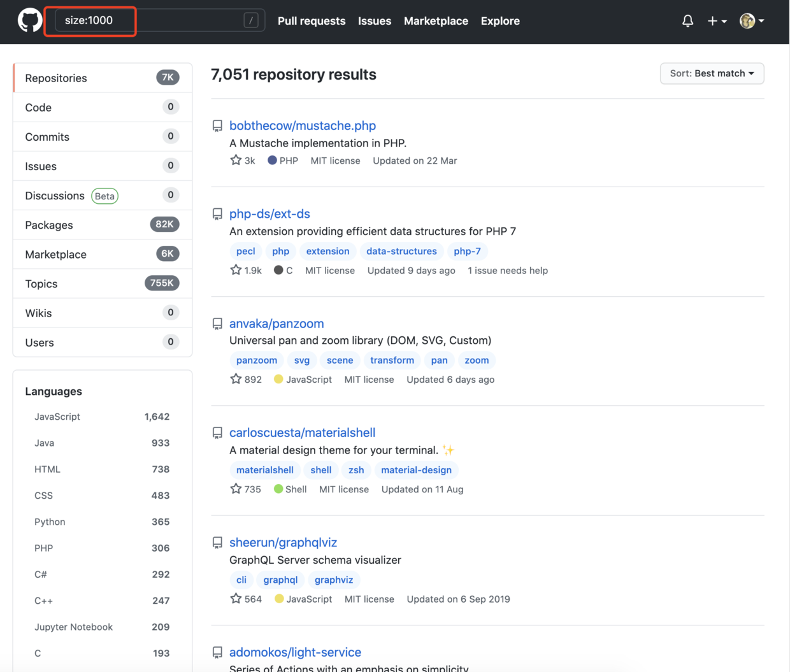Click the star icon for carloscuesta/materialshell
790x672 pixels.
(x=236, y=489)
